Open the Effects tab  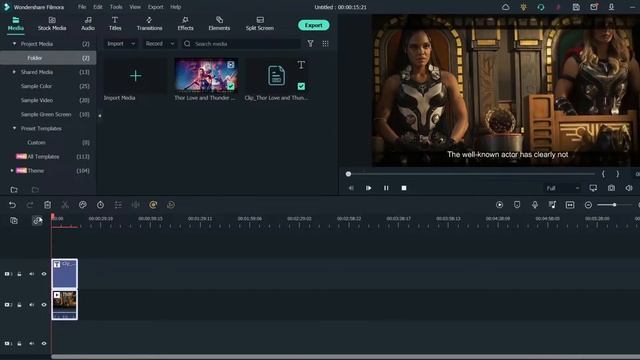185,24
